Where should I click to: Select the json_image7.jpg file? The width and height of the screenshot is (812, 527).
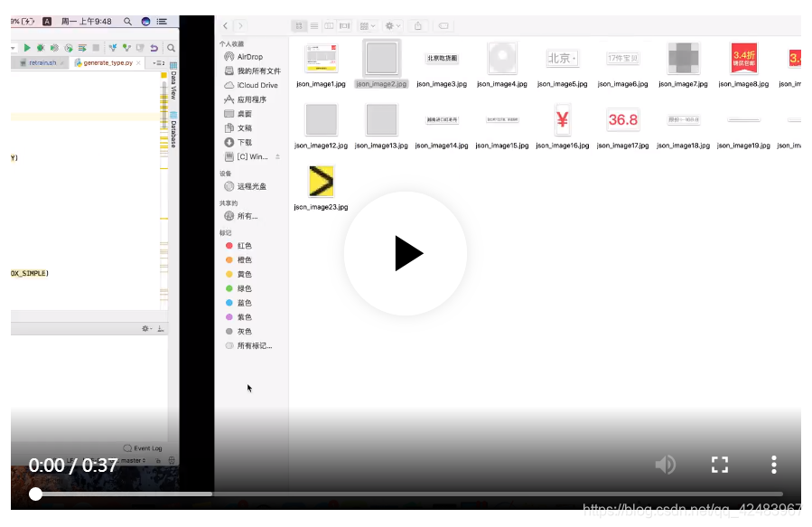coord(683,64)
